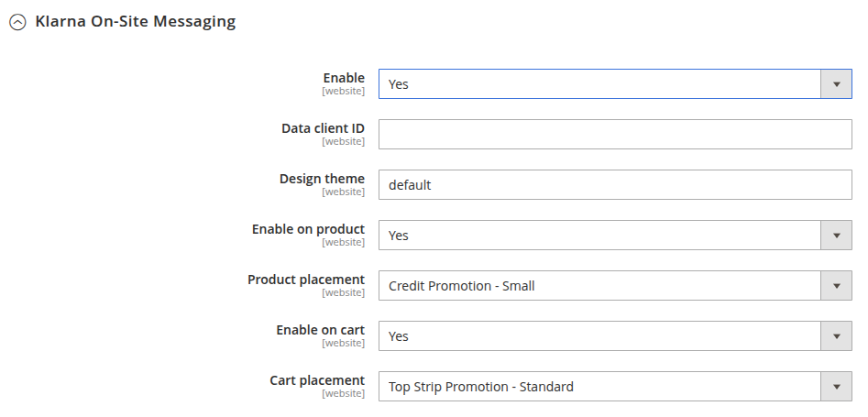Viewport: 868px width, 417px height.
Task: Click the Product placement label
Action: coord(306,280)
